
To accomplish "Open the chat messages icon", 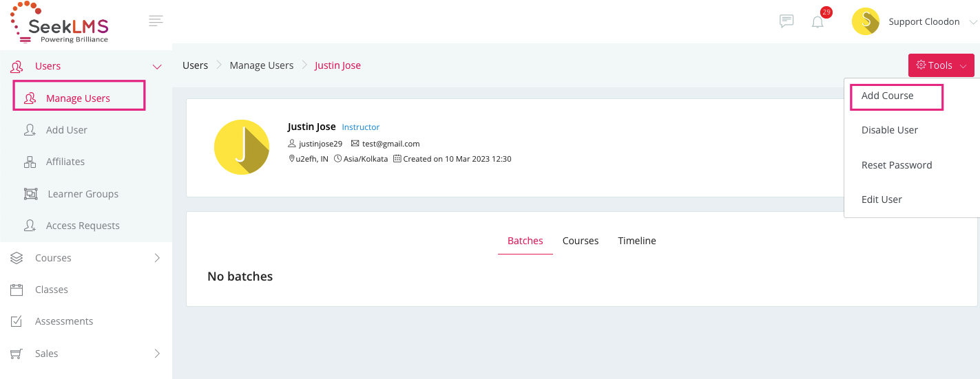I will (786, 21).
